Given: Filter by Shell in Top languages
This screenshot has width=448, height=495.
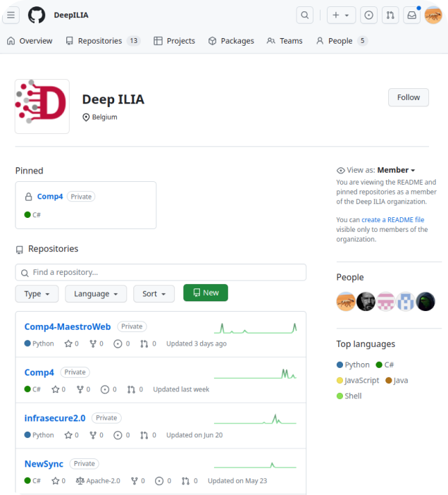Looking at the screenshot, I should coord(349,396).
